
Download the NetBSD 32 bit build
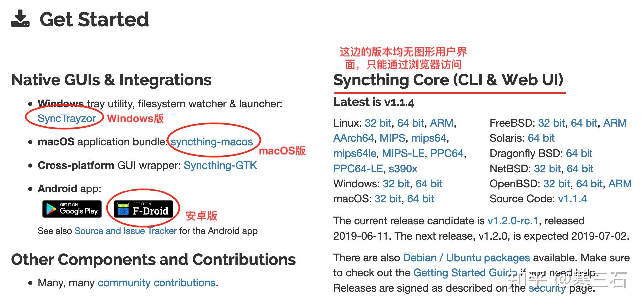pos(547,169)
